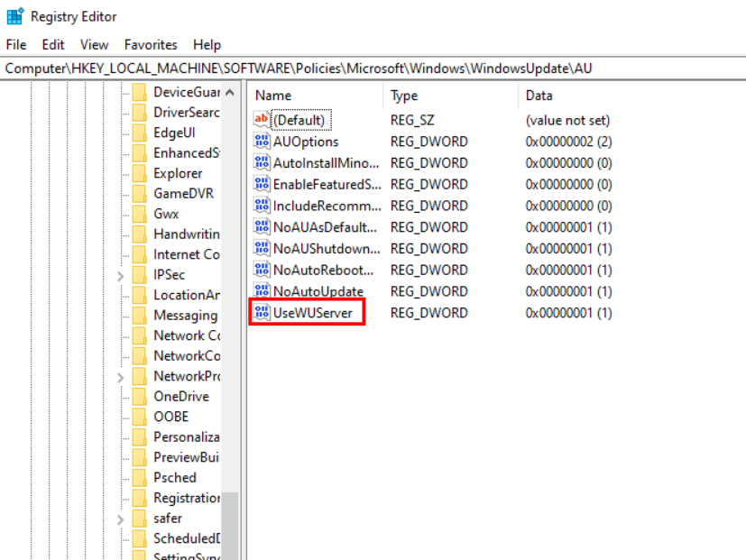Click the UseWUServer DWORD icon
This screenshot has height=560, width=746.
[262, 313]
